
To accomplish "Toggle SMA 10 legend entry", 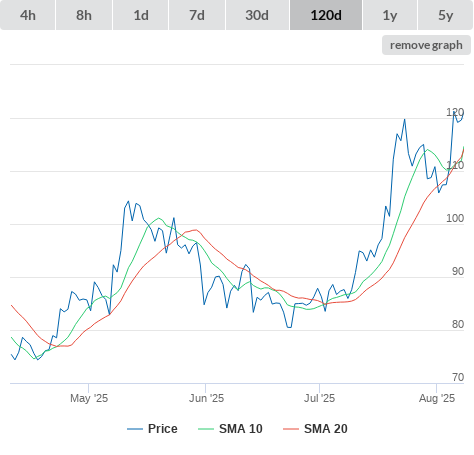I will 230,429.
